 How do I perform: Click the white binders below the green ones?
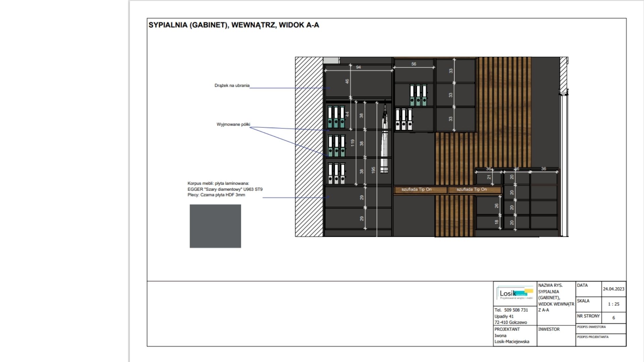click(x=404, y=119)
